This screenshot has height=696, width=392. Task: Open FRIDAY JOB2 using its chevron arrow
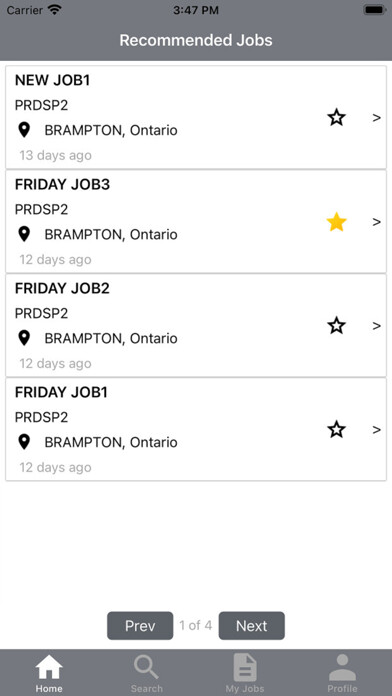376,326
